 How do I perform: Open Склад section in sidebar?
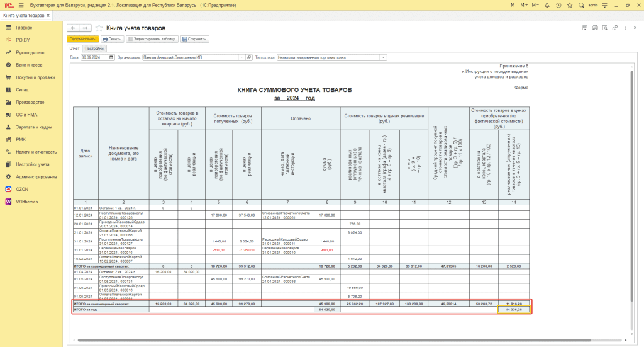pyautogui.click(x=22, y=89)
